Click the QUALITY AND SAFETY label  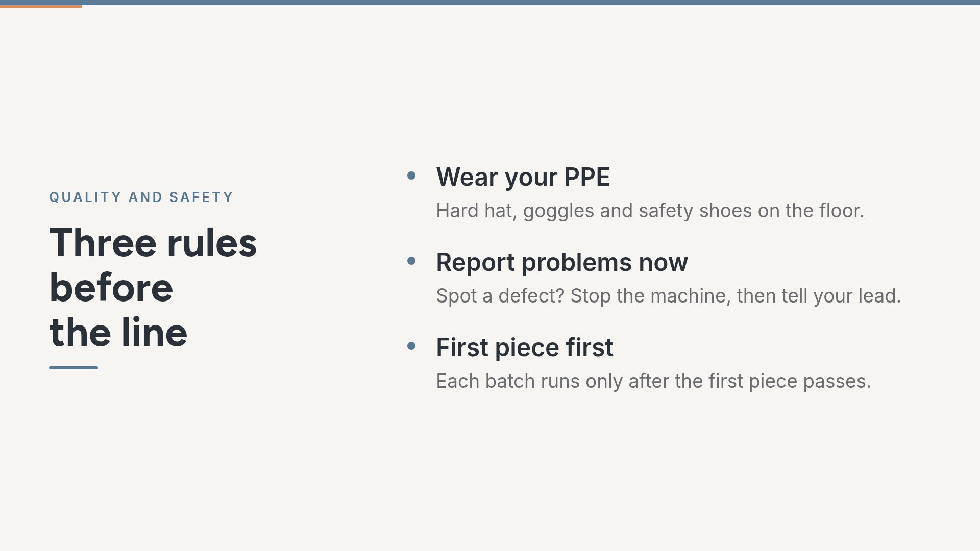click(x=141, y=197)
